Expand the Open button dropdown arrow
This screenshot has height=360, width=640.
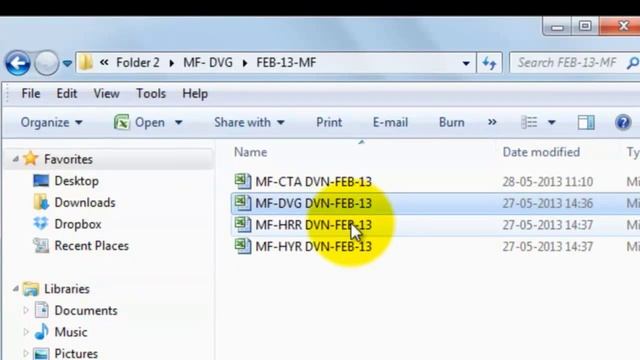tap(178, 122)
